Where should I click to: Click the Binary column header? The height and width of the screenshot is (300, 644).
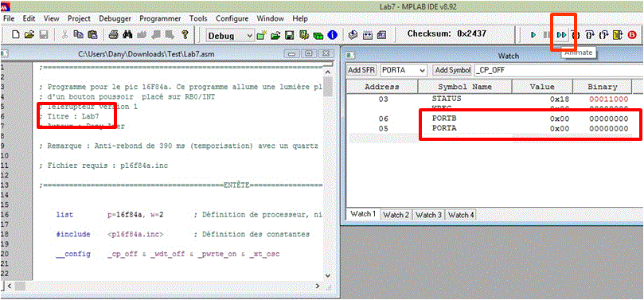(x=603, y=87)
